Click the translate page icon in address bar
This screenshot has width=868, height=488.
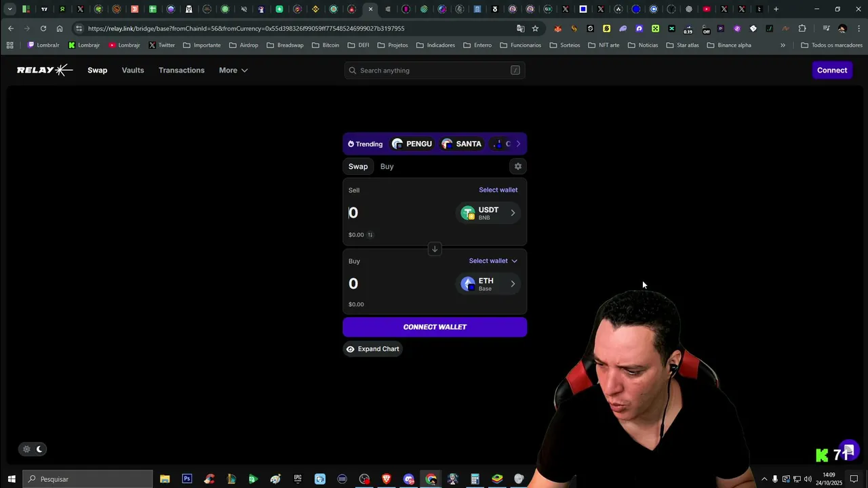tap(520, 28)
